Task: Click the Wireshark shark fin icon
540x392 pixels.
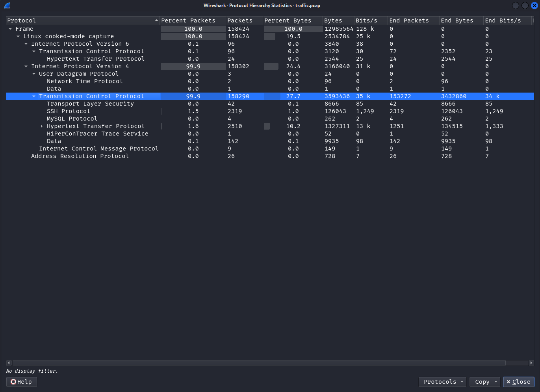Action: 7,6
